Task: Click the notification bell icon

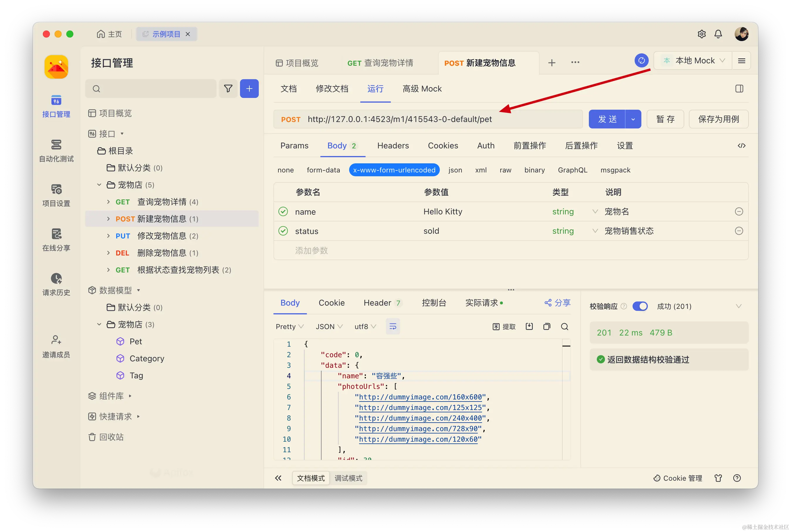Action: click(x=718, y=34)
